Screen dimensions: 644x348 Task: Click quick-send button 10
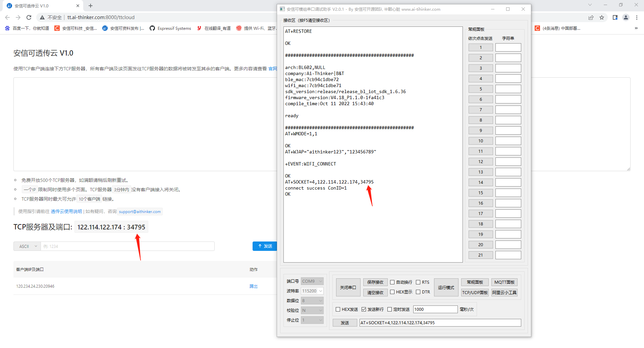point(481,141)
